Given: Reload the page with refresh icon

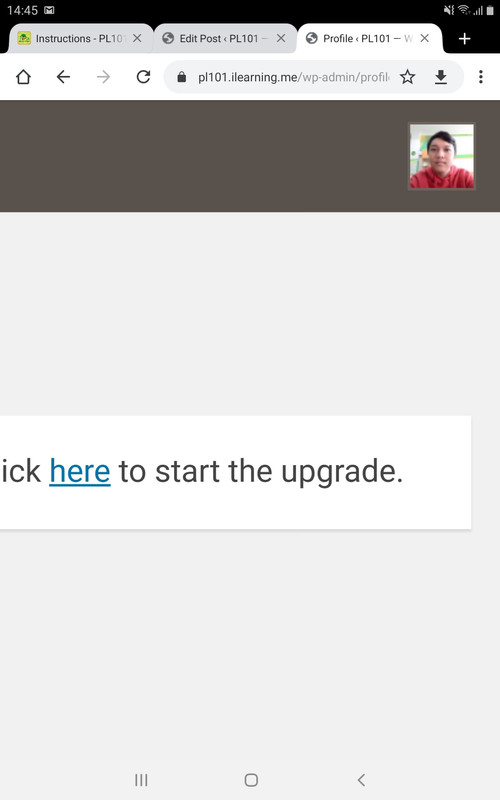Looking at the screenshot, I should tap(143, 77).
